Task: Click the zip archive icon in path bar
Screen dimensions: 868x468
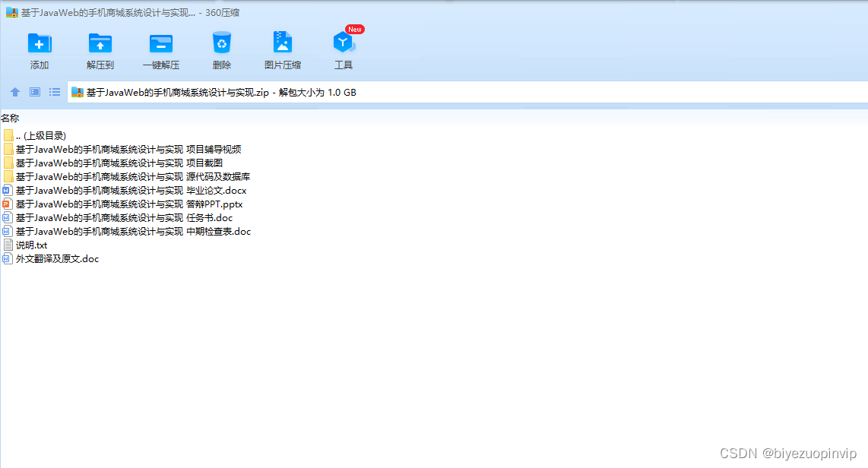Action: (78, 93)
